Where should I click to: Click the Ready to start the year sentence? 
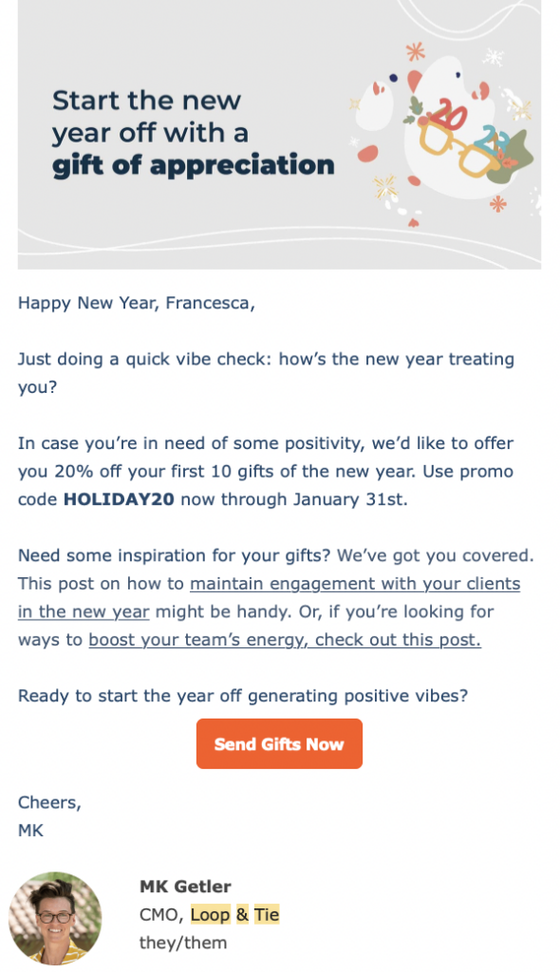pyautogui.click(x=243, y=696)
